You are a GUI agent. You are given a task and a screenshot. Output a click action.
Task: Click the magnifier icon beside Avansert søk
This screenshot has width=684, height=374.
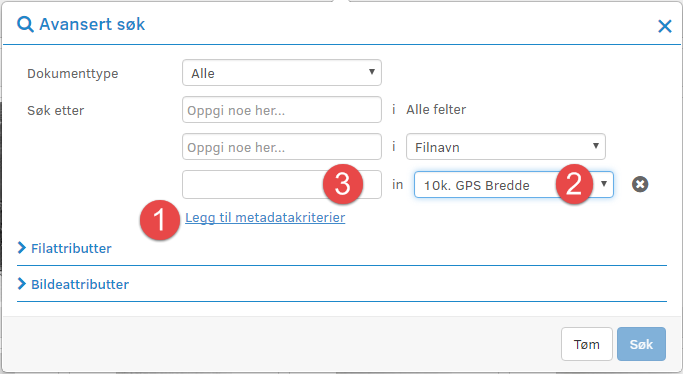(25, 24)
